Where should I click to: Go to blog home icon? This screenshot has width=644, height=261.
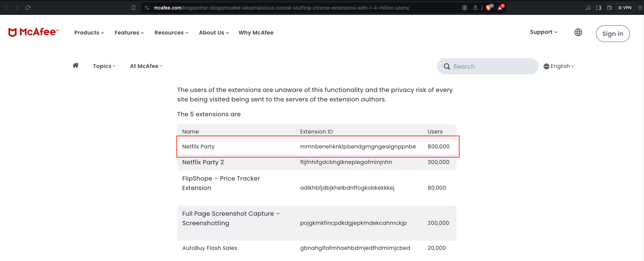click(x=76, y=65)
